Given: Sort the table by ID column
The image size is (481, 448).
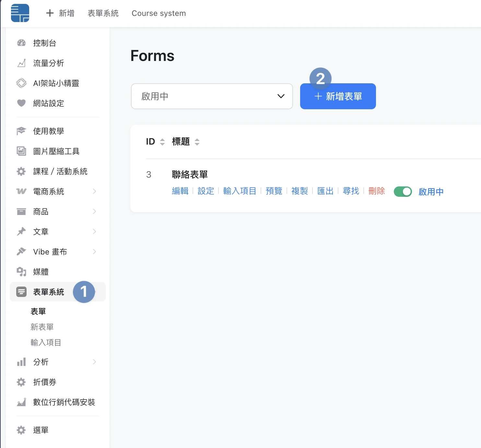Looking at the screenshot, I should 162,142.
